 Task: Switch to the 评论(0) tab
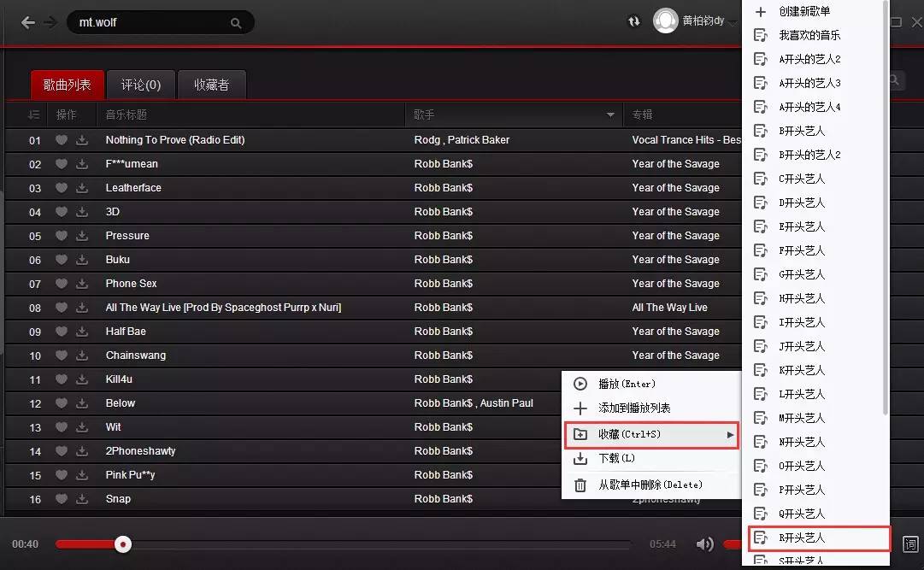(141, 85)
